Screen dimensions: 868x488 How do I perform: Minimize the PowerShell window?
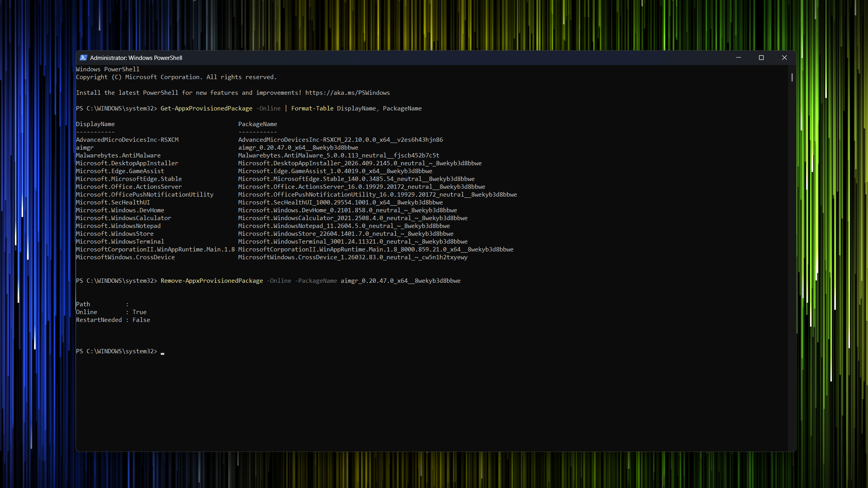739,58
